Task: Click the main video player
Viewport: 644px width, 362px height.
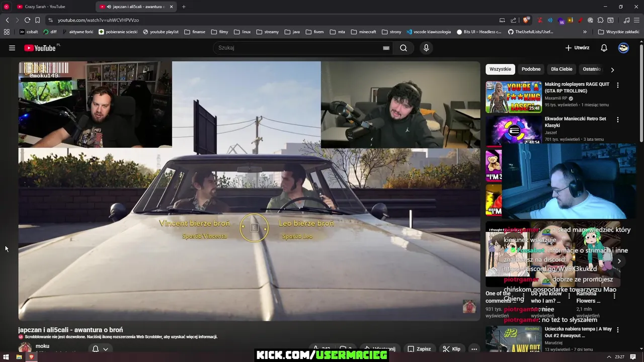Action: pyautogui.click(x=250, y=191)
